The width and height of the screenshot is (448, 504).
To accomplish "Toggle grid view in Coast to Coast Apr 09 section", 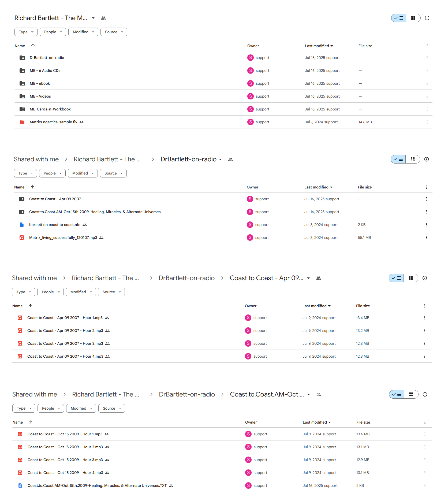I will 411,278.
